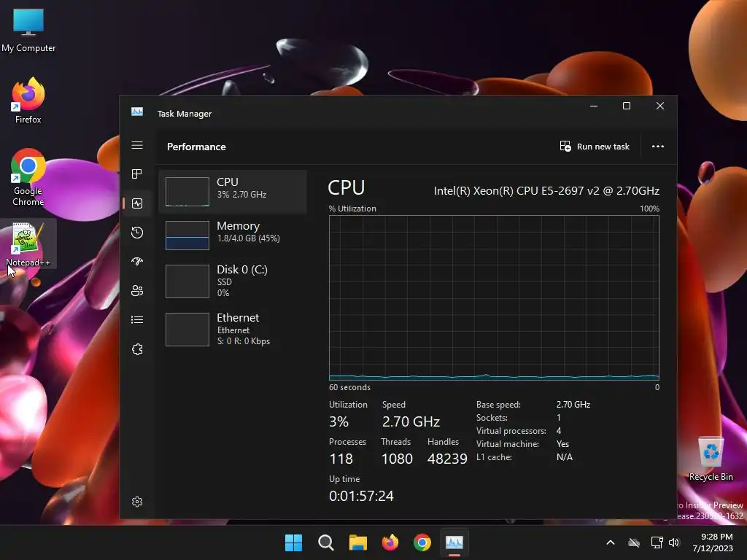The width and height of the screenshot is (747, 560).
Task: Click the Disk 0 mini graph thumbnail
Action: (x=187, y=281)
